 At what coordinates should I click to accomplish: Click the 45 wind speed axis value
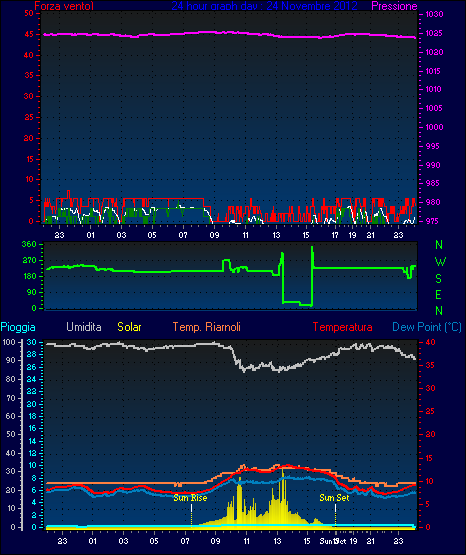(29, 34)
